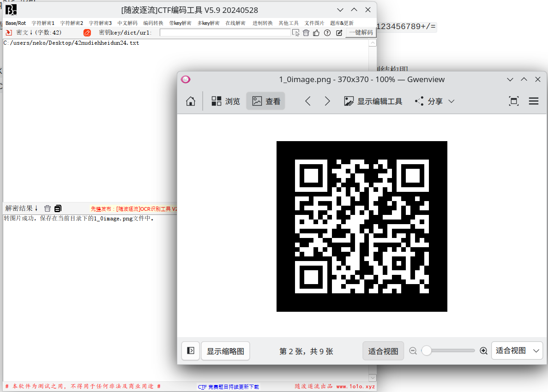
Task: Open the Base/Rot menu
Action: pyautogui.click(x=16, y=23)
